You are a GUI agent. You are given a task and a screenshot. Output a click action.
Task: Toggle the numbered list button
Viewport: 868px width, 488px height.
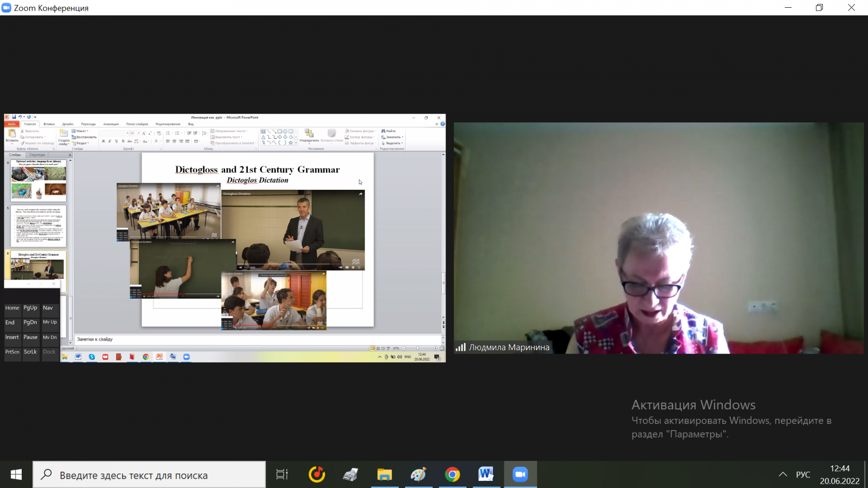pyautogui.click(x=177, y=133)
